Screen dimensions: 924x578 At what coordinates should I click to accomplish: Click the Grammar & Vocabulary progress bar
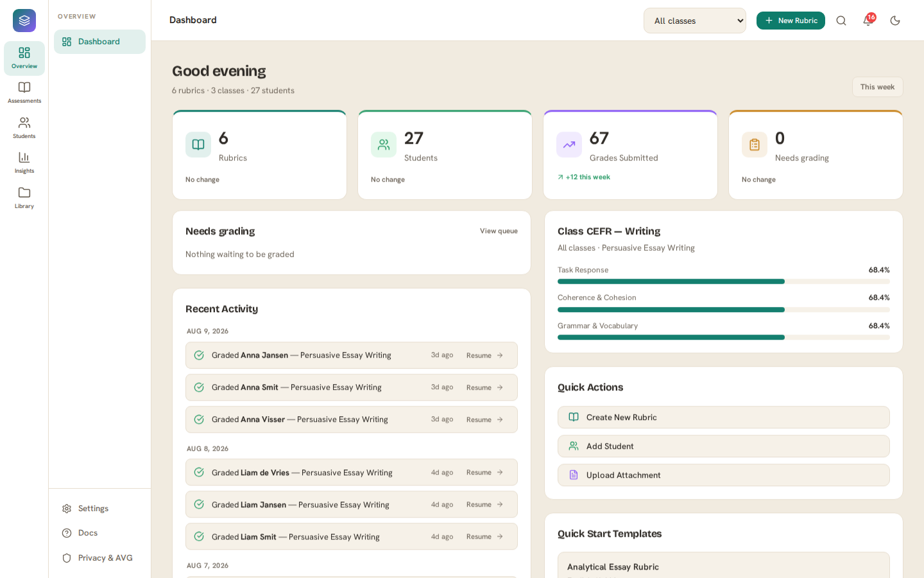(x=724, y=337)
